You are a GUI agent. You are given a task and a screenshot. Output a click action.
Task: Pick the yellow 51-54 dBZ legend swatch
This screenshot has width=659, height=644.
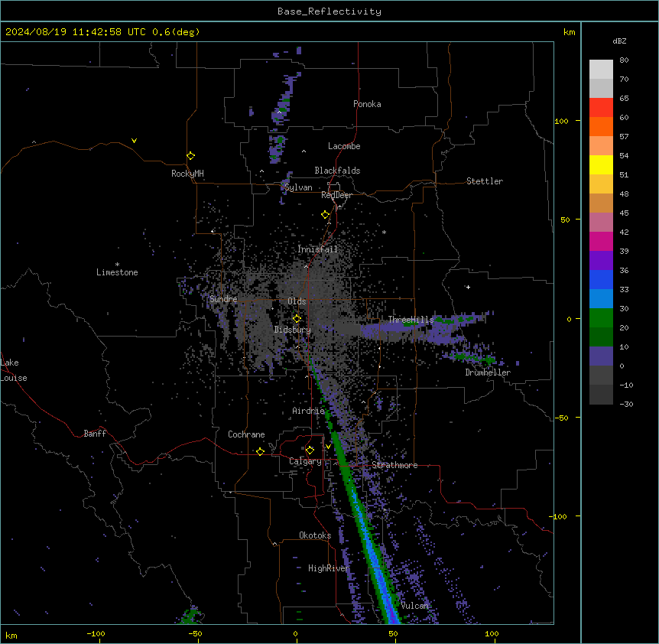tap(601, 164)
